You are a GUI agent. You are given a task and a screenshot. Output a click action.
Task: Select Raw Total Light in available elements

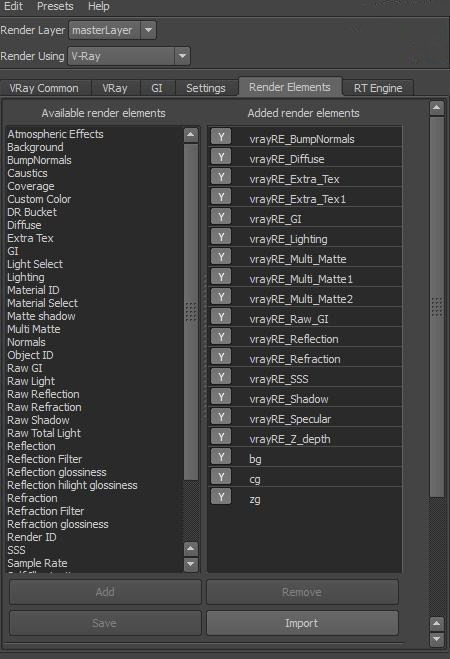click(44, 433)
